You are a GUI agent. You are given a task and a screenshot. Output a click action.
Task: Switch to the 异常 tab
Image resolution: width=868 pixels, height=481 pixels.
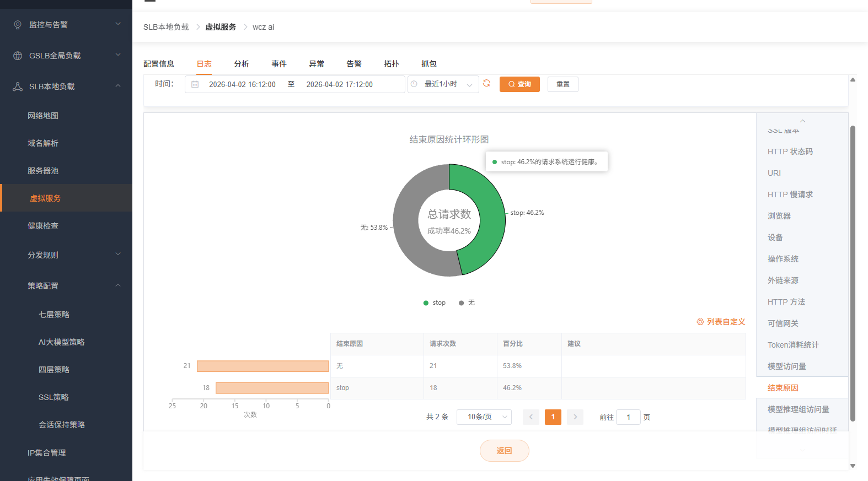click(317, 64)
